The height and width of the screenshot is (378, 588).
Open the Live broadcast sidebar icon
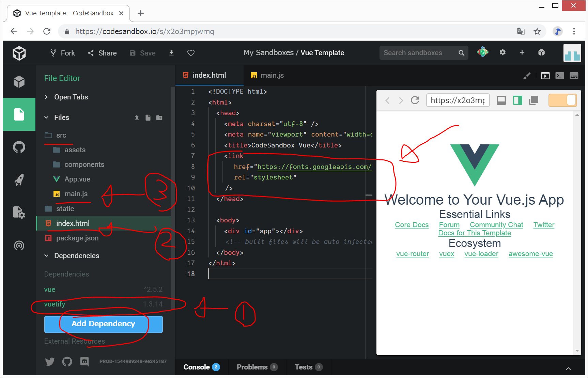click(x=19, y=245)
